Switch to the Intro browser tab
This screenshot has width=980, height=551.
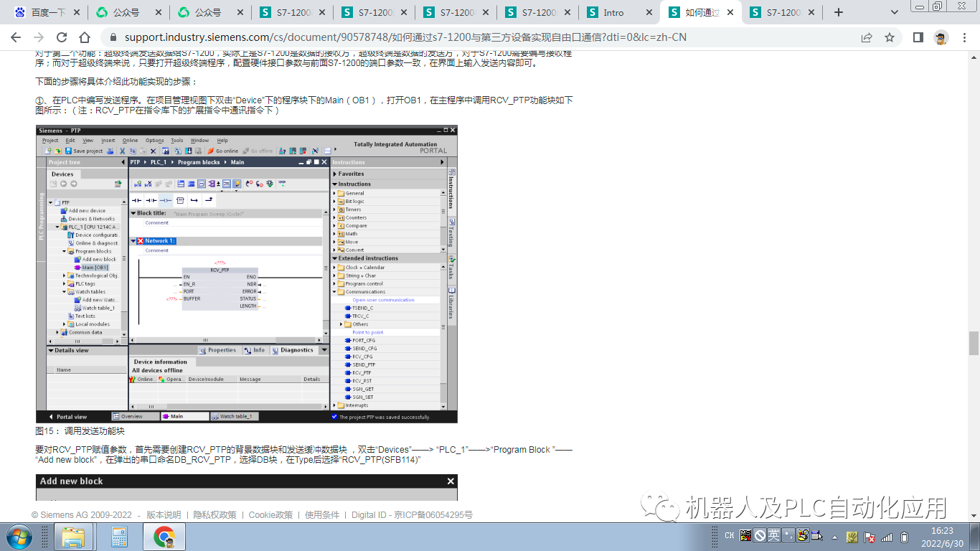click(x=621, y=12)
